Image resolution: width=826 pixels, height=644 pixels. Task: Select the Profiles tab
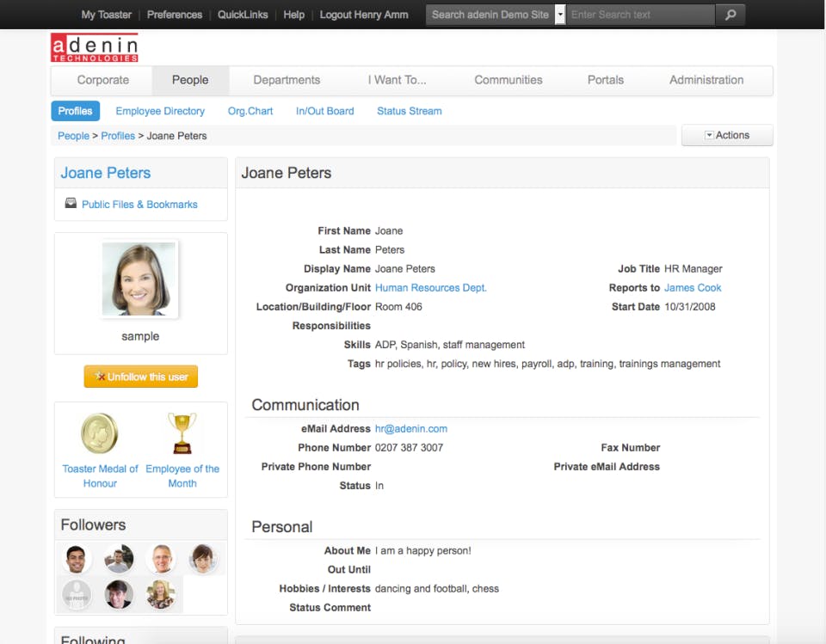pos(76,111)
